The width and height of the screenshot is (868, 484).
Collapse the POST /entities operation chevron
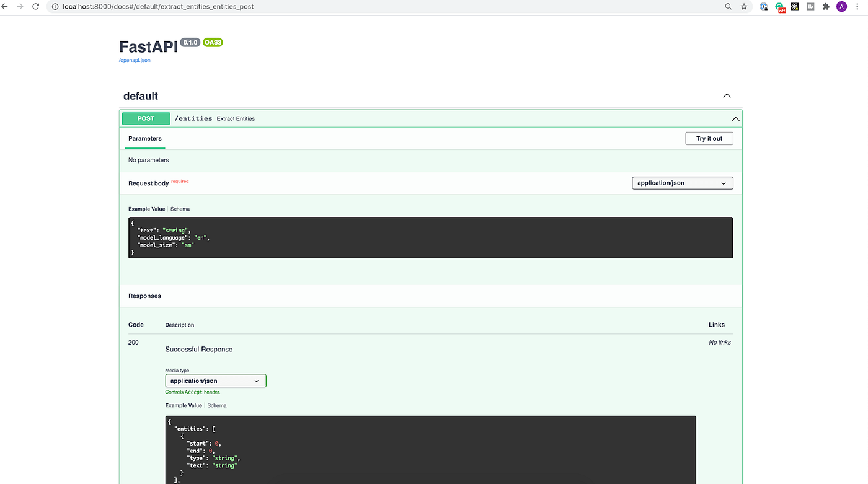pos(735,118)
